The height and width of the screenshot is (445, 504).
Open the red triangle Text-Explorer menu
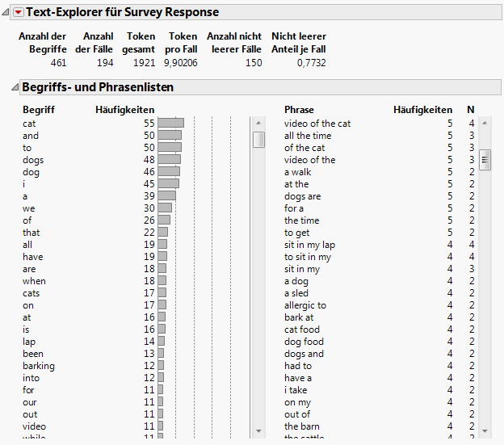click(18, 12)
